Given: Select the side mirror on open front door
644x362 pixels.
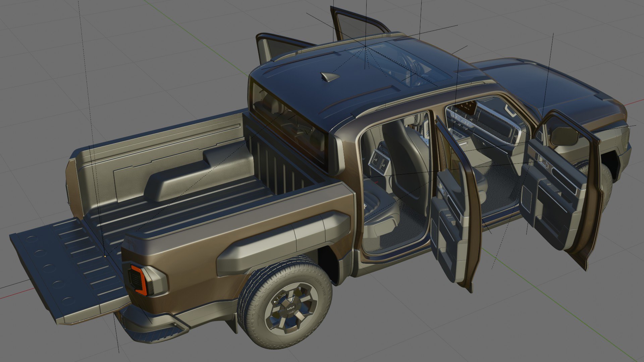Looking at the screenshot, I should point(565,136).
